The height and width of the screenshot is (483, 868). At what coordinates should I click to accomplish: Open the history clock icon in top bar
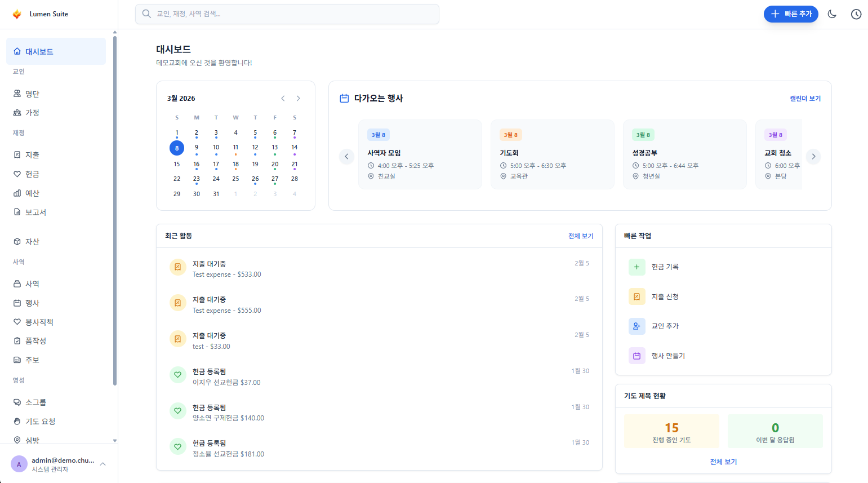tap(856, 14)
